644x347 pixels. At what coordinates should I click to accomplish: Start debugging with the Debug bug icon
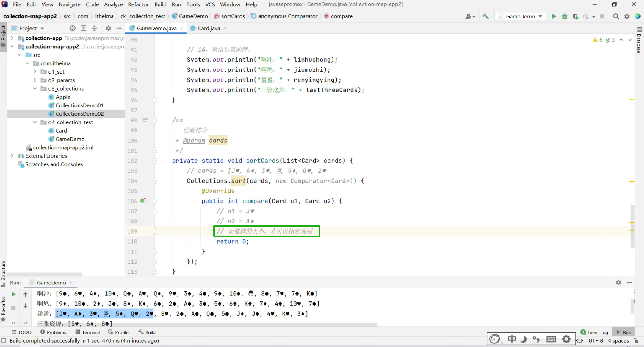(x=564, y=16)
